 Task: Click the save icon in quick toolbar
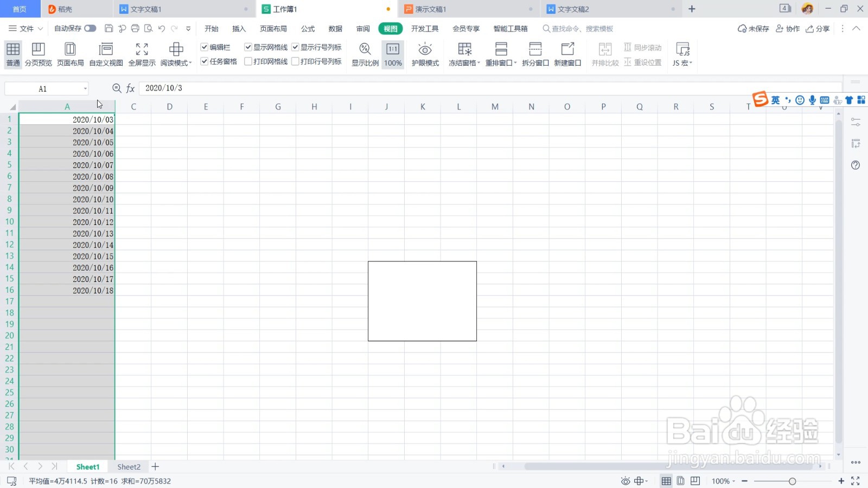108,28
